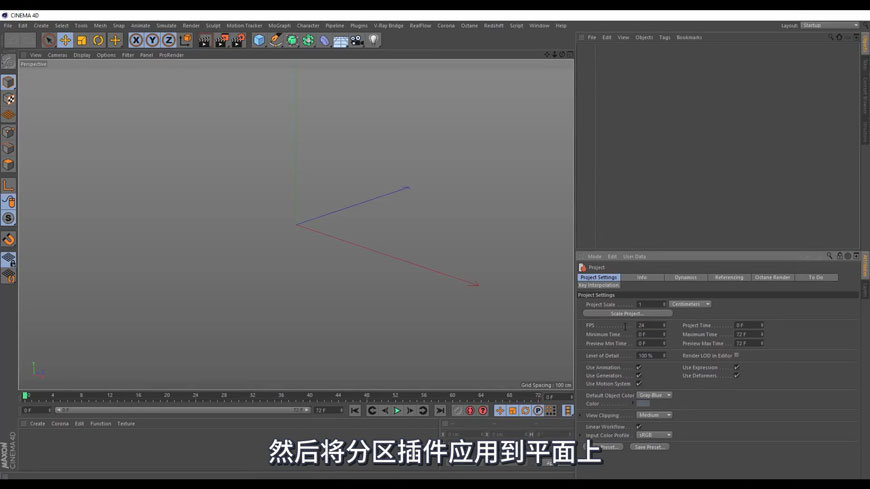Toggle the X axis lock
The width and height of the screenshot is (870, 489).
136,40
